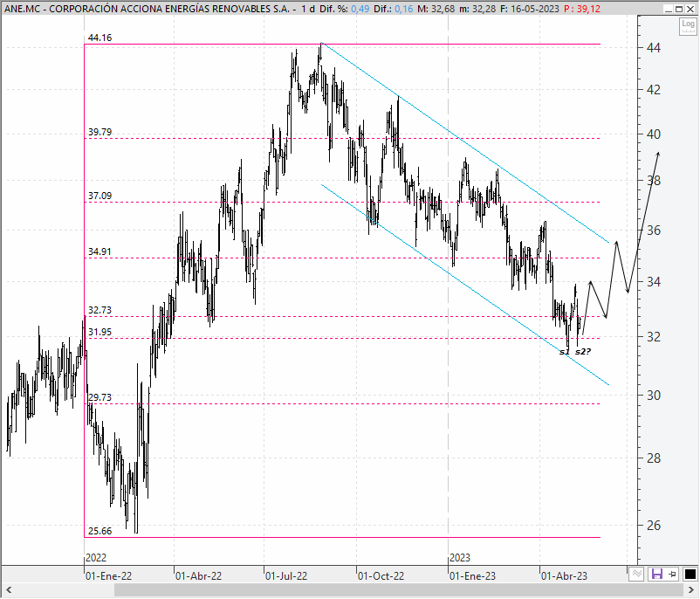This screenshot has height=599, width=700.
Task: Click the '2022' year marker label
Action: [96, 558]
